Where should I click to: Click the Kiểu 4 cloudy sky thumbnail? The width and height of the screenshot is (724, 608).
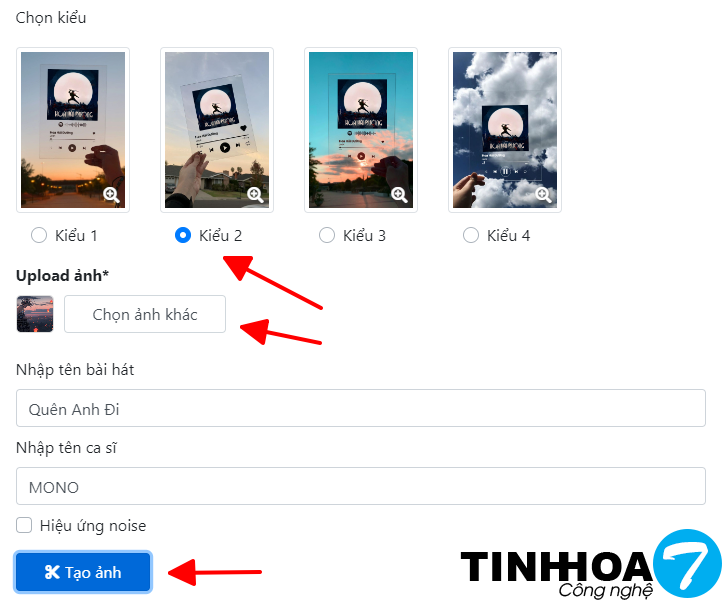pyautogui.click(x=505, y=130)
